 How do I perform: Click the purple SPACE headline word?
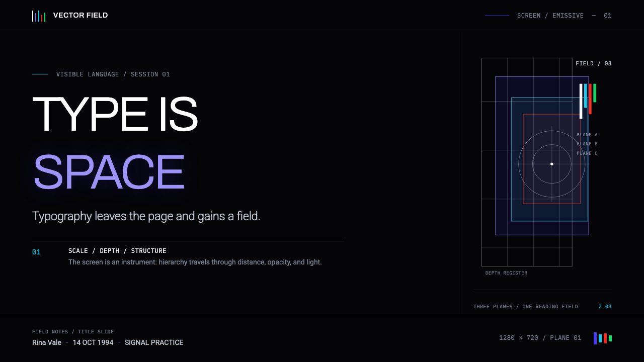109,172
